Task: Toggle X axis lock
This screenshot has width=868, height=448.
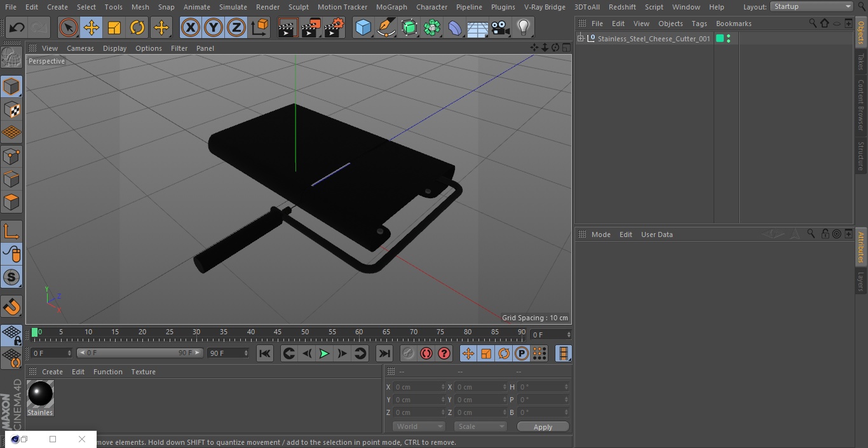Action: point(191,28)
